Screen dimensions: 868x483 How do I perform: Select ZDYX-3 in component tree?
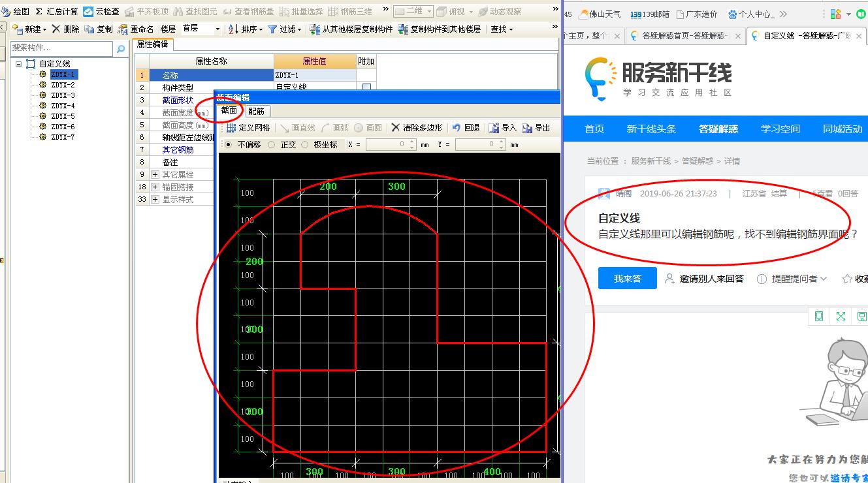tap(63, 95)
